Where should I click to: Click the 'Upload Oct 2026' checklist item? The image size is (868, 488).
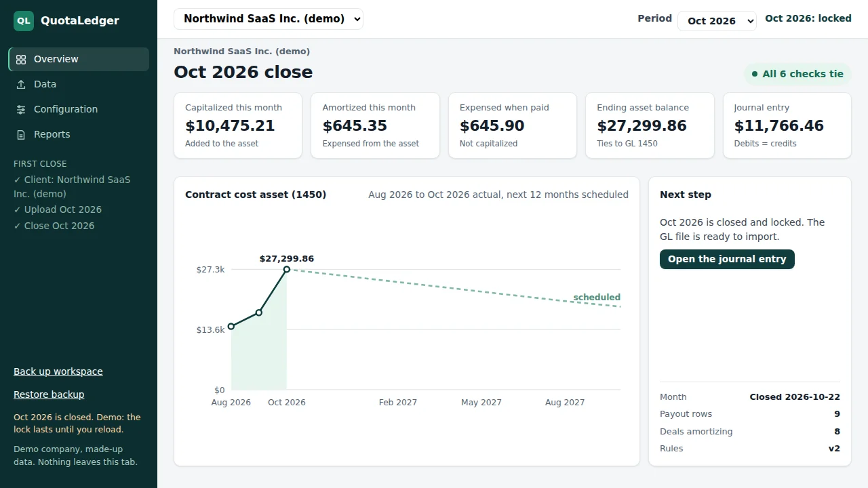[x=58, y=209]
